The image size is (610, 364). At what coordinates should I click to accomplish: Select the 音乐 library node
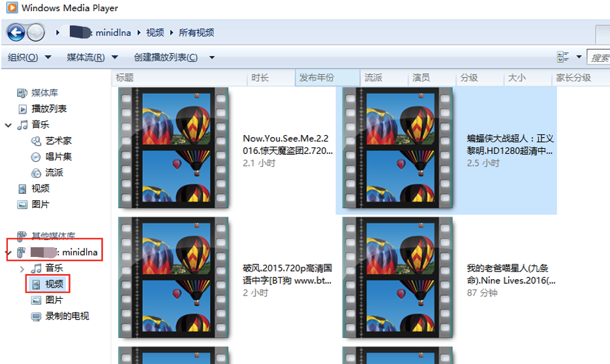(x=40, y=125)
